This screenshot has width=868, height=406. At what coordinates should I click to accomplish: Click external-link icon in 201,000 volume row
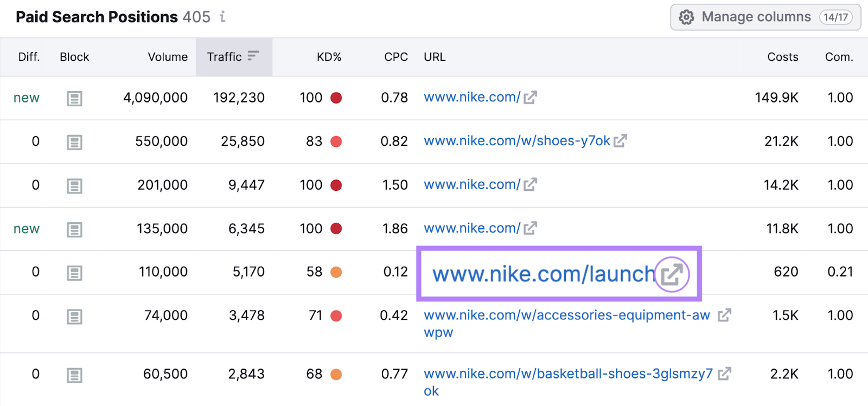click(x=530, y=185)
